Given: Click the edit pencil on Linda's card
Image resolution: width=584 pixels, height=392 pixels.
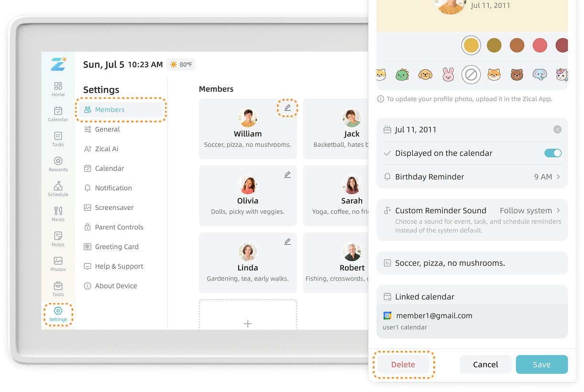Looking at the screenshot, I should pyautogui.click(x=287, y=241).
